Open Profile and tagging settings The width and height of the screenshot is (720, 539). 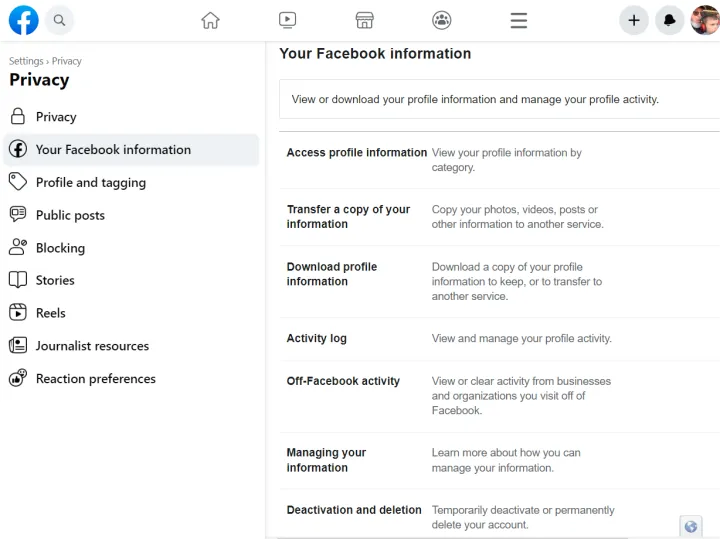[90, 183]
